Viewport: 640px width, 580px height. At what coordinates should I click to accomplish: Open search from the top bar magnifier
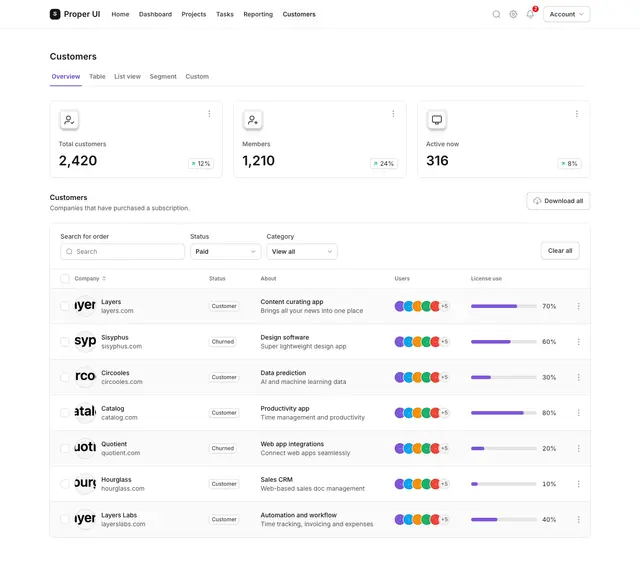click(496, 14)
